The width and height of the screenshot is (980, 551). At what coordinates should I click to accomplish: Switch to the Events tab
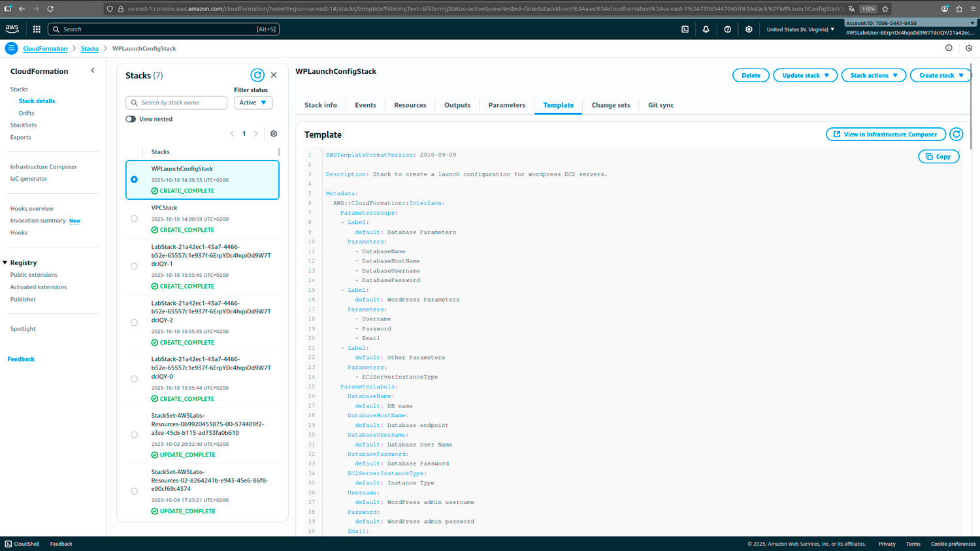point(365,105)
